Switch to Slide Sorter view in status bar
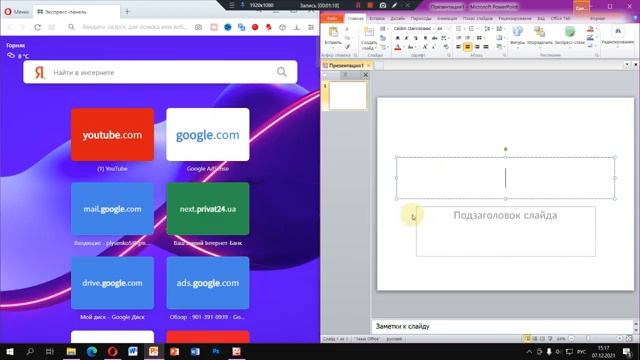Viewport: 640px width, 360px height. 535,338
